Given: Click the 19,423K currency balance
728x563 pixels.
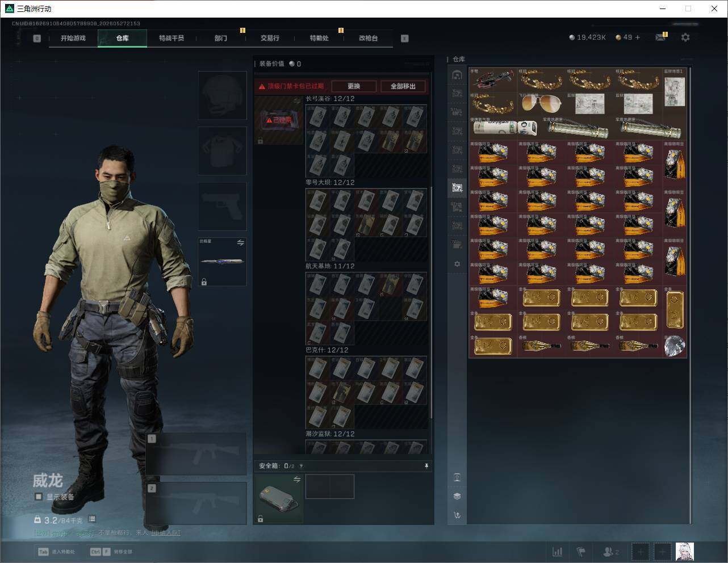Looking at the screenshot, I should 587,37.
